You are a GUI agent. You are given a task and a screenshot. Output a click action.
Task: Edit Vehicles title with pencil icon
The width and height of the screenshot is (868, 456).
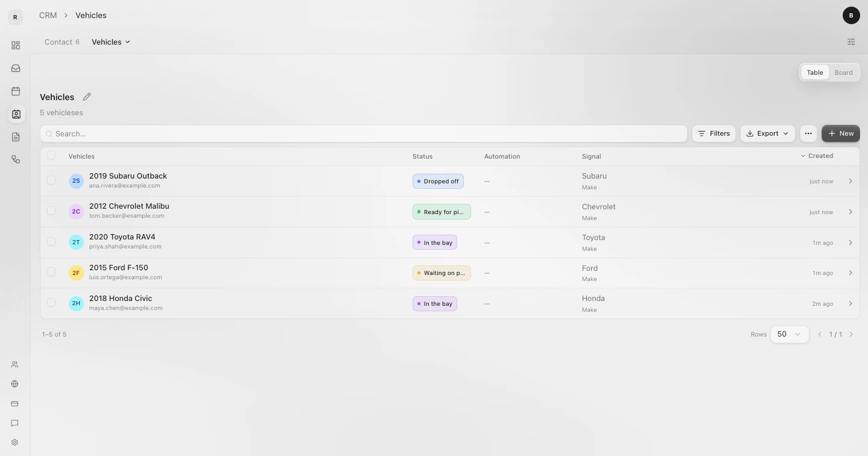(x=87, y=97)
